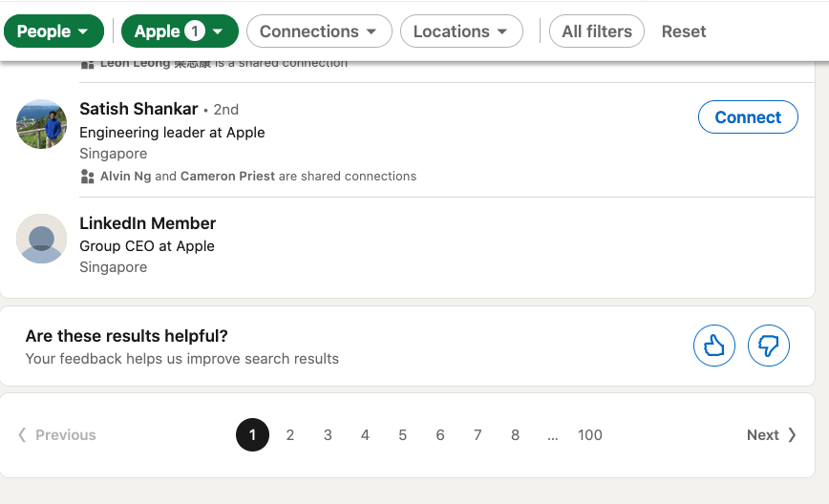Expand the Locations filter dropdown
This screenshot has height=504, width=829.
pos(461,31)
